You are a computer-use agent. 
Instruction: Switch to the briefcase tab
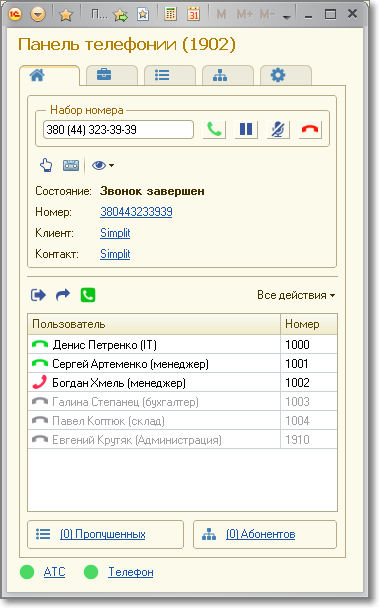[x=112, y=75]
